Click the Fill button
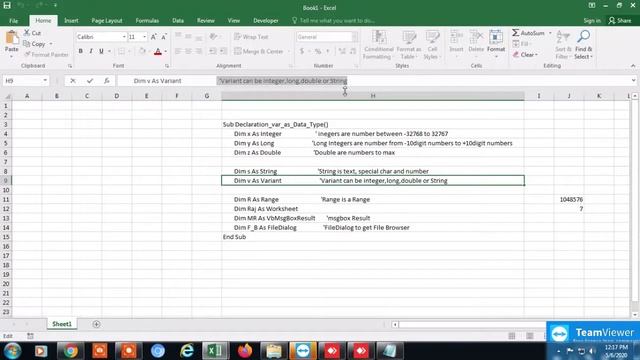Image resolution: width=640 pixels, height=360 pixels. coord(521,44)
